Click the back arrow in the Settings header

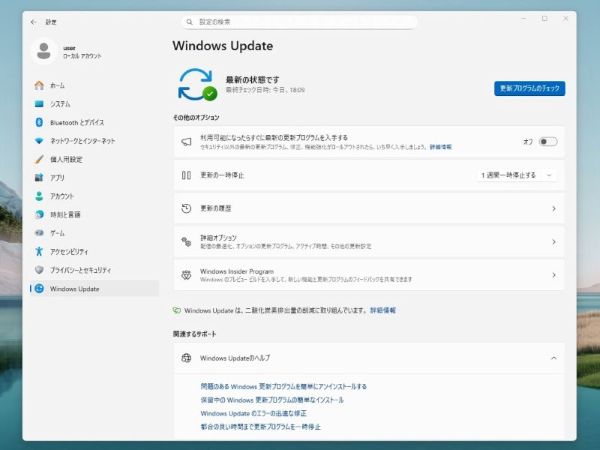(x=33, y=22)
